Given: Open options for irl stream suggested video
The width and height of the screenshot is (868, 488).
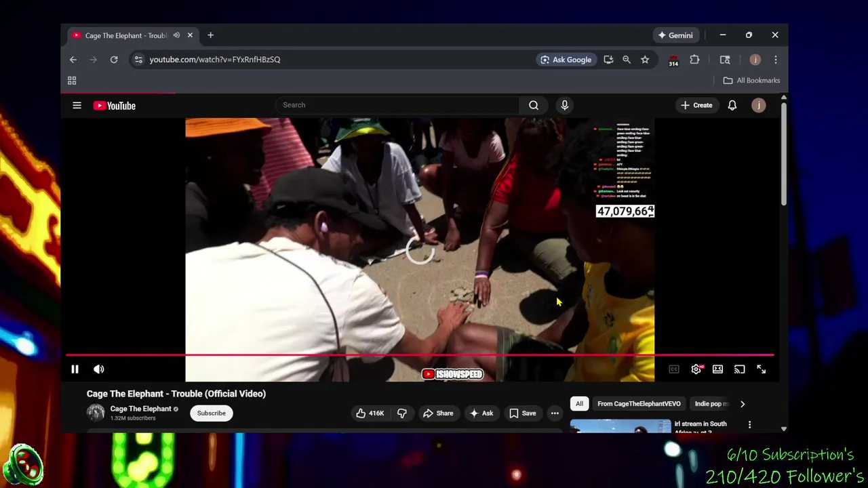Looking at the screenshot, I should (749, 425).
